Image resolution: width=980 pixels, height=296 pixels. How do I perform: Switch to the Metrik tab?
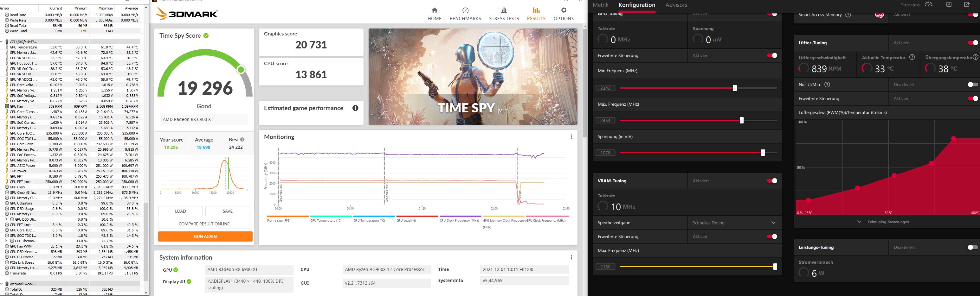pyautogui.click(x=600, y=5)
